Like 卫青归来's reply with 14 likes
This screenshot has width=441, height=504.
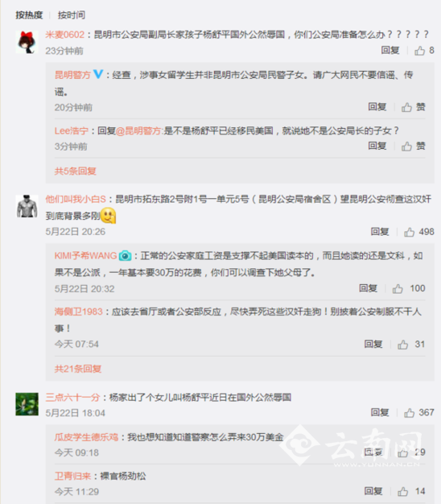411,491
